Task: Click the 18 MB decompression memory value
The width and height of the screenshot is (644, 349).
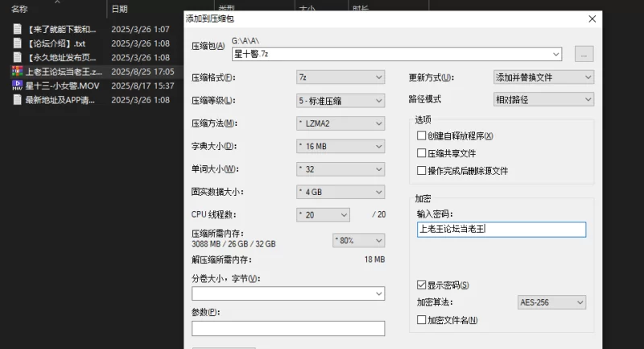Action: 374,260
